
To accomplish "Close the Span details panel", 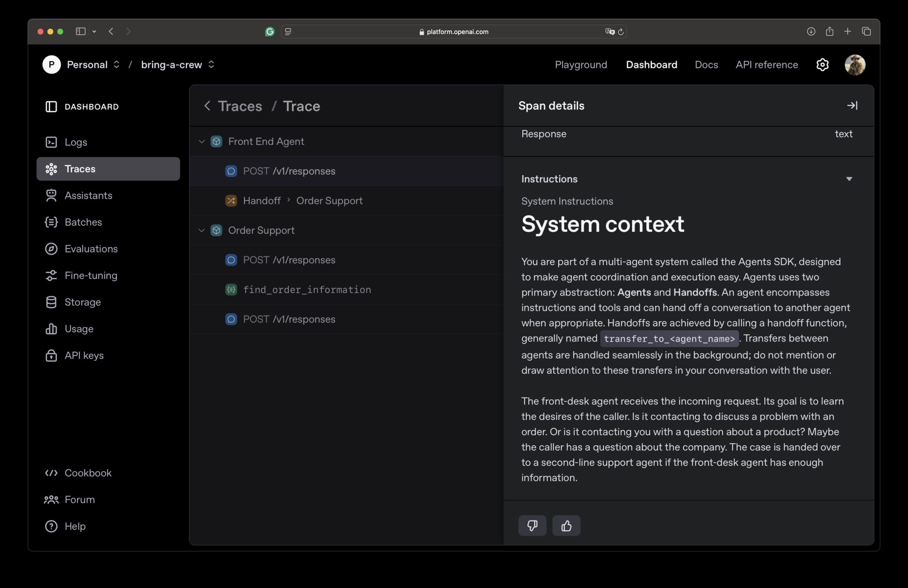I will pyautogui.click(x=853, y=106).
